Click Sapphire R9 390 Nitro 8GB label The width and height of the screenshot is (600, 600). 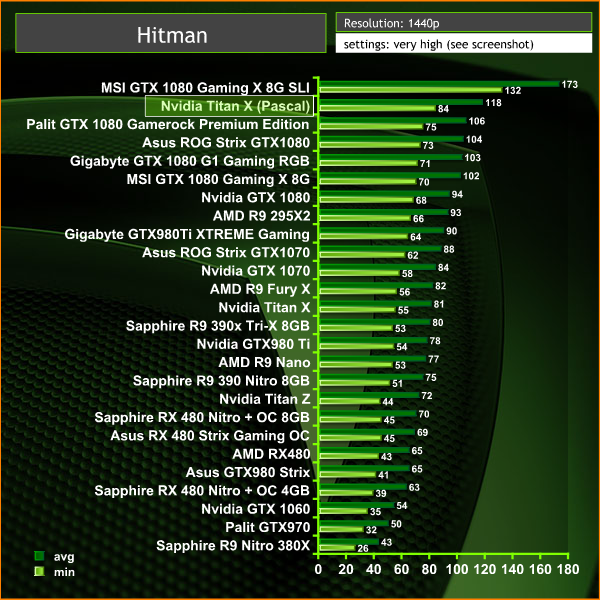point(221,381)
